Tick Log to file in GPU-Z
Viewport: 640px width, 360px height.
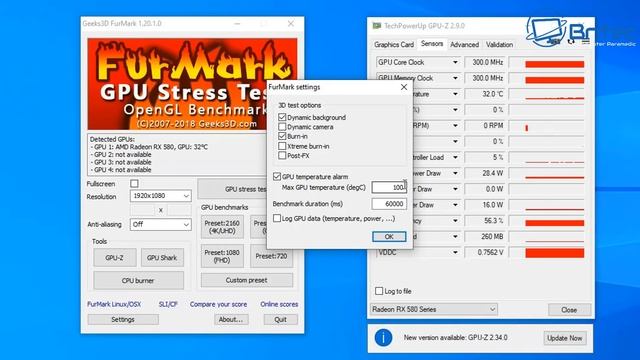[x=379, y=291]
